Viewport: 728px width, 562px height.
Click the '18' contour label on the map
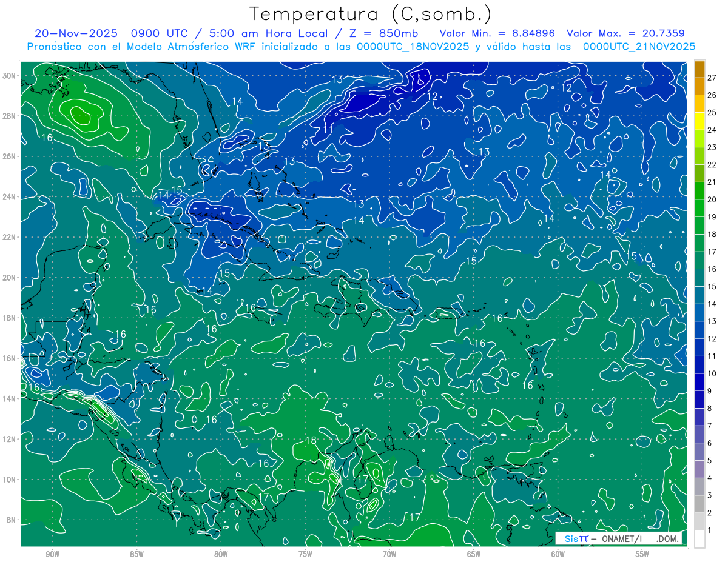click(x=311, y=441)
